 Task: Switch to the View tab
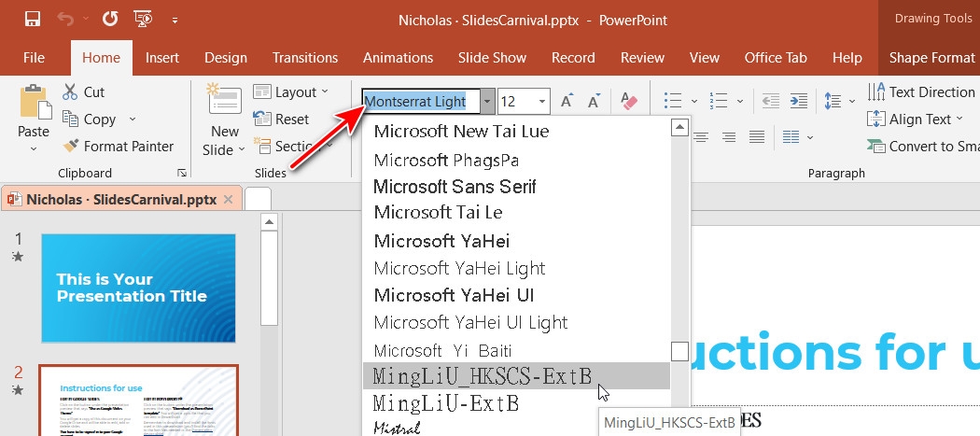tap(705, 58)
